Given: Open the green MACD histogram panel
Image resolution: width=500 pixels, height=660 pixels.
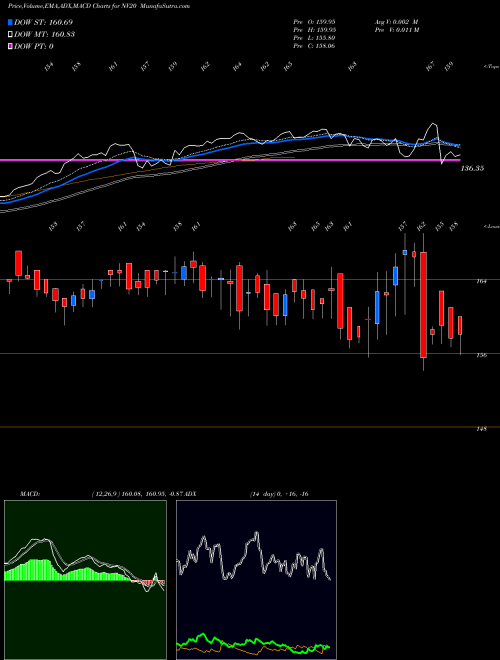Looking at the screenshot, I should (85, 580).
